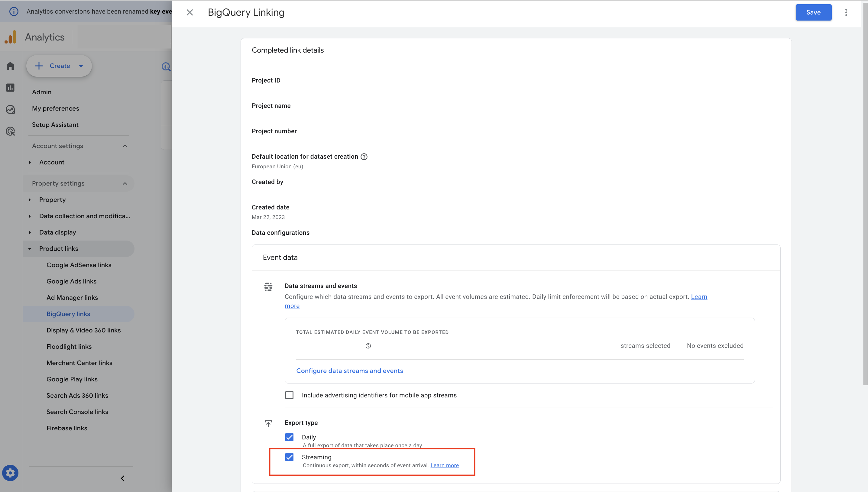Image resolution: width=868 pixels, height=492 pixels.
Task: Open Ad Manager links
Action: coord(72,298)
